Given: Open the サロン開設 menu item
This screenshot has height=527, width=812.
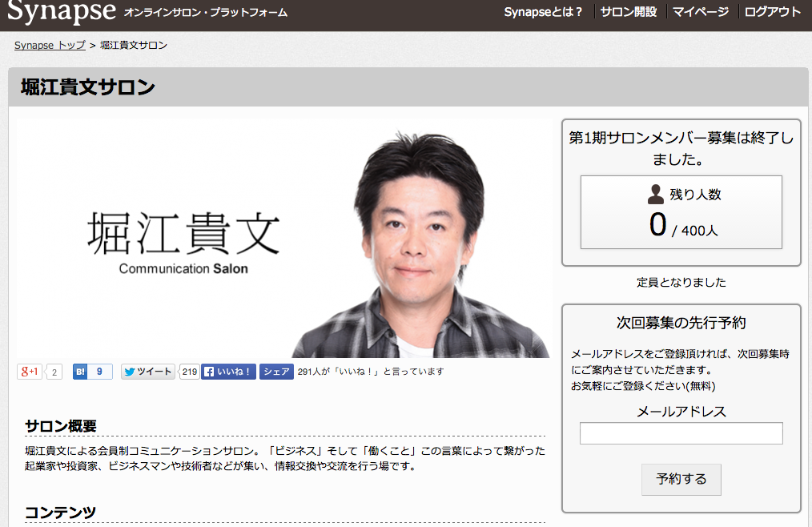Looking at the screenshot, I should pos(628,12).
